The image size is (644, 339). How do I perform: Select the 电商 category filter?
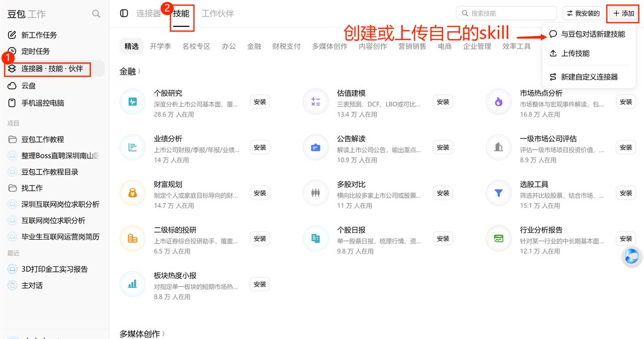pos(445,46)
